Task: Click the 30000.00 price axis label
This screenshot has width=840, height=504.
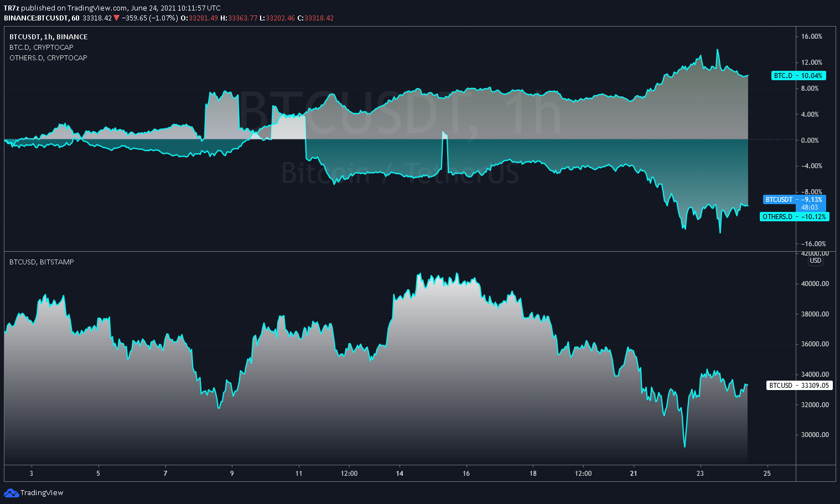Action: pos(815,435)
